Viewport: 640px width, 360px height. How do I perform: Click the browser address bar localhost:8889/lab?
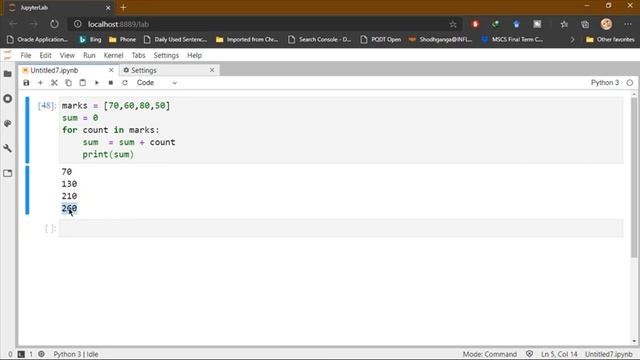click(265, 24)
